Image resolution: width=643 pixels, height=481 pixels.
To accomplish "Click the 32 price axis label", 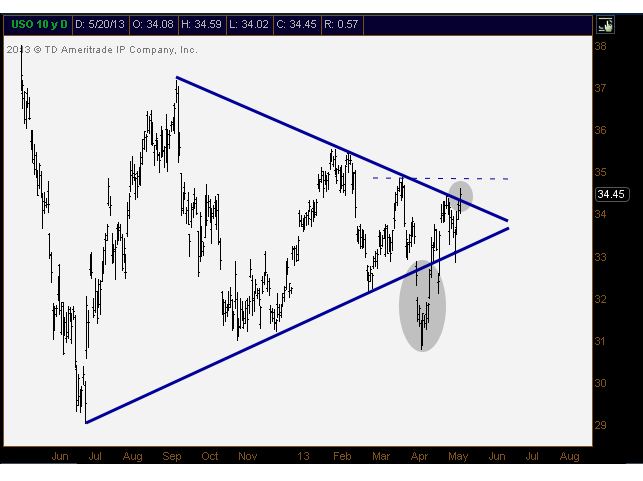I will point(600,299).
